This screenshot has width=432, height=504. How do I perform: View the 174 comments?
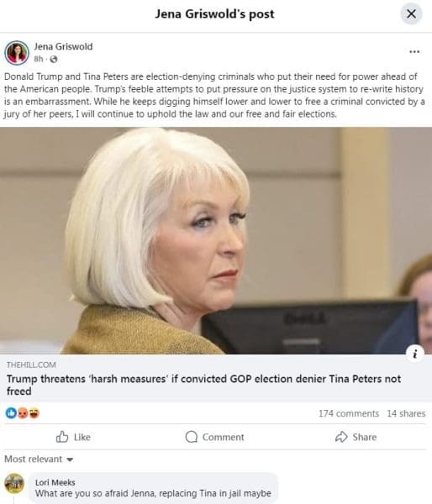click(349, 413)
